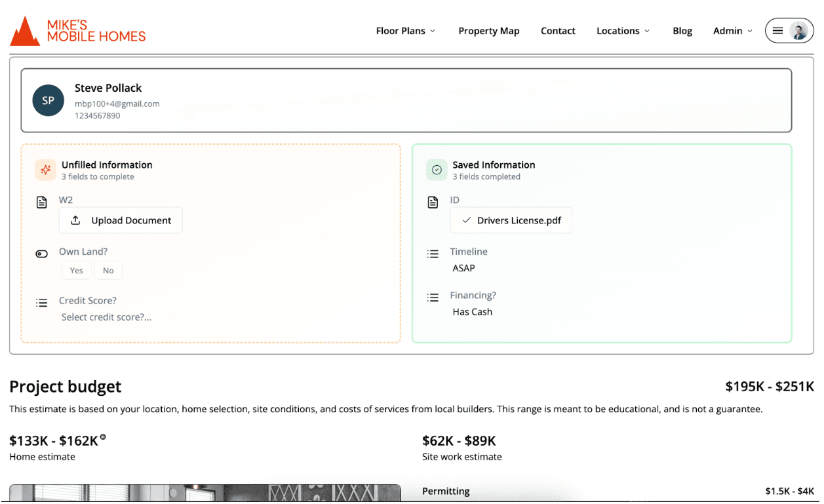Click the document icon beside ID
The height and width of the screenshot is (504, 824).
click(433, 202)
